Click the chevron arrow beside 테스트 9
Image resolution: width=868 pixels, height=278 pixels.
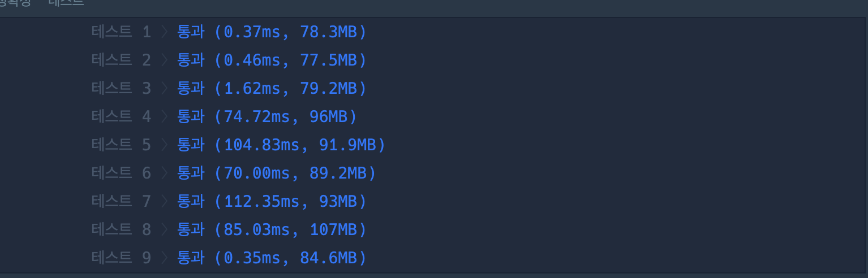pyautogui.click(x=164, y=258)
